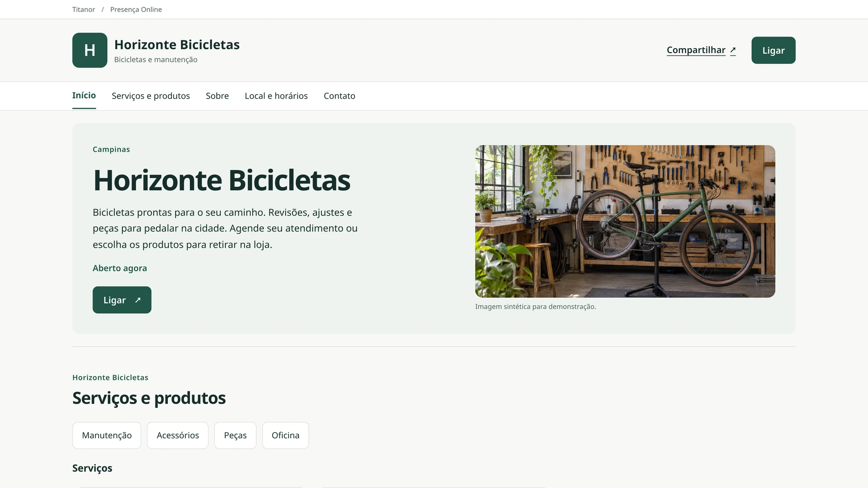This screenshot has width=868, height=488.
Task: Choose the Peças filter chip
Action: point(235,436)
